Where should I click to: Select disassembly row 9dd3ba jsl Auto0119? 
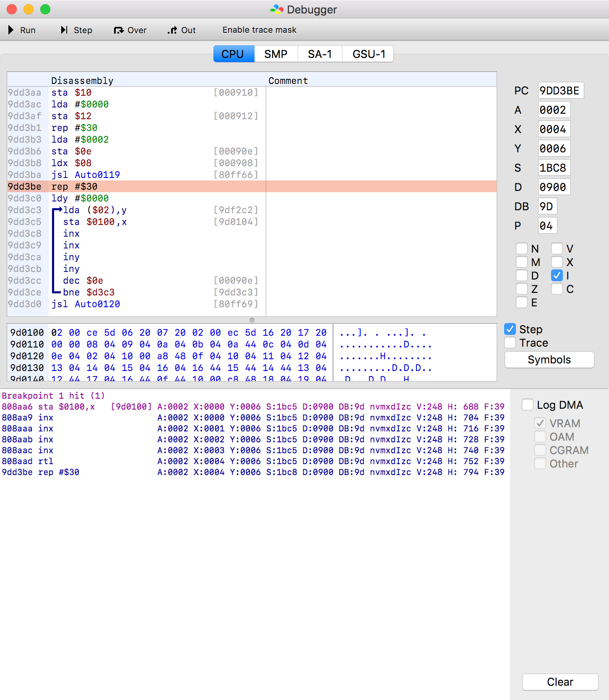tap(252, 175)
